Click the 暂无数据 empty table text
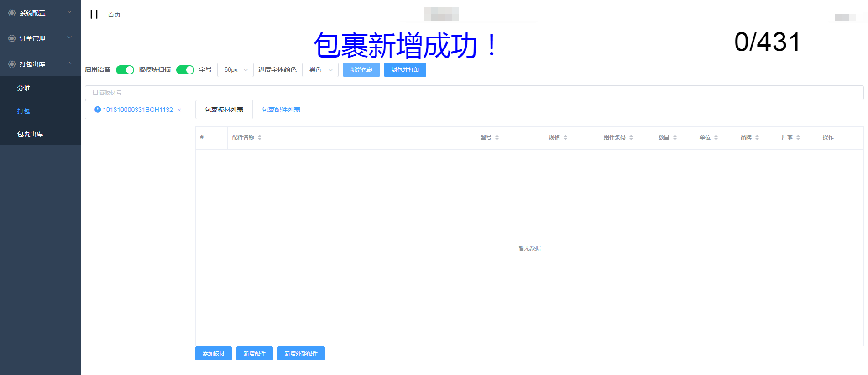 click(x=530, y=248)
